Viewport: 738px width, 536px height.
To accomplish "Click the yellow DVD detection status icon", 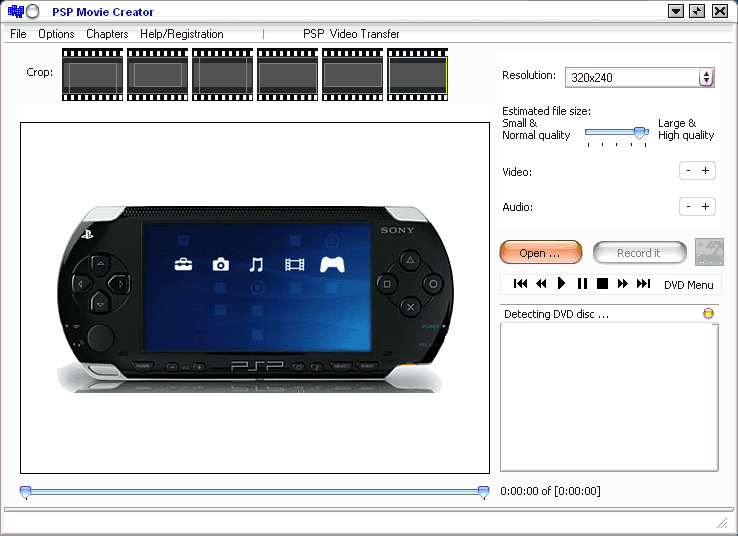I will [x=709, y=313].
